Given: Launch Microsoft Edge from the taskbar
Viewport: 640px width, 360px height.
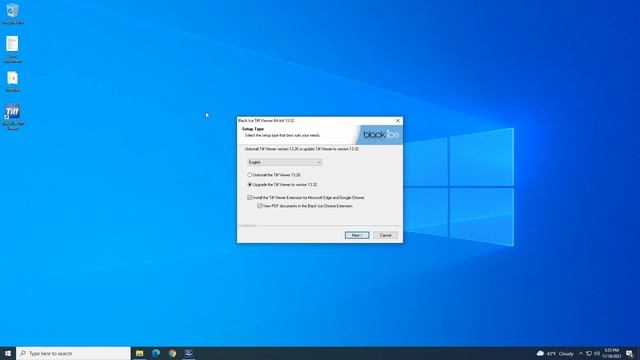Looking at the screenshot, I should tap(156, 353).
